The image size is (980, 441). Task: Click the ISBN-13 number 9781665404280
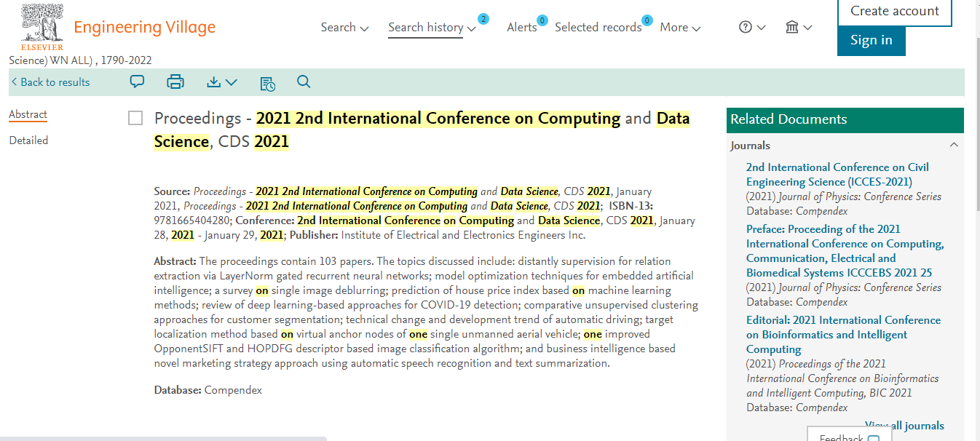point(191,220)
